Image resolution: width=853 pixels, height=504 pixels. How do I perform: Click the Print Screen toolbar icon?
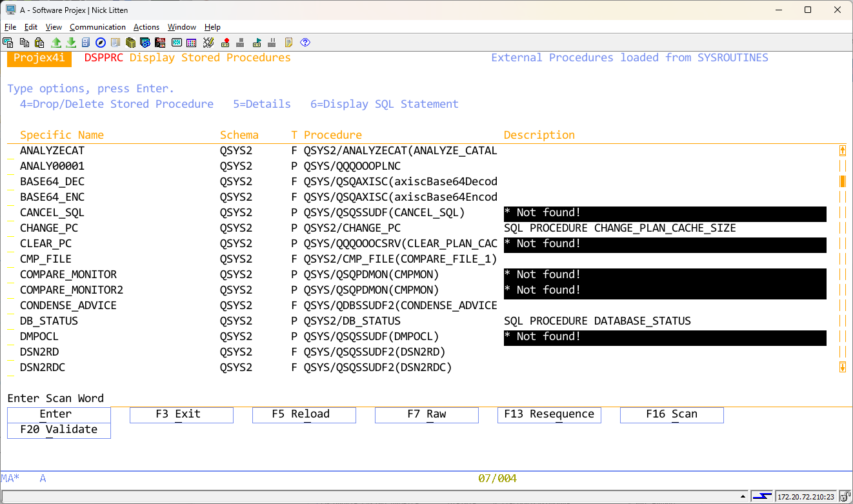click(8, 43)
